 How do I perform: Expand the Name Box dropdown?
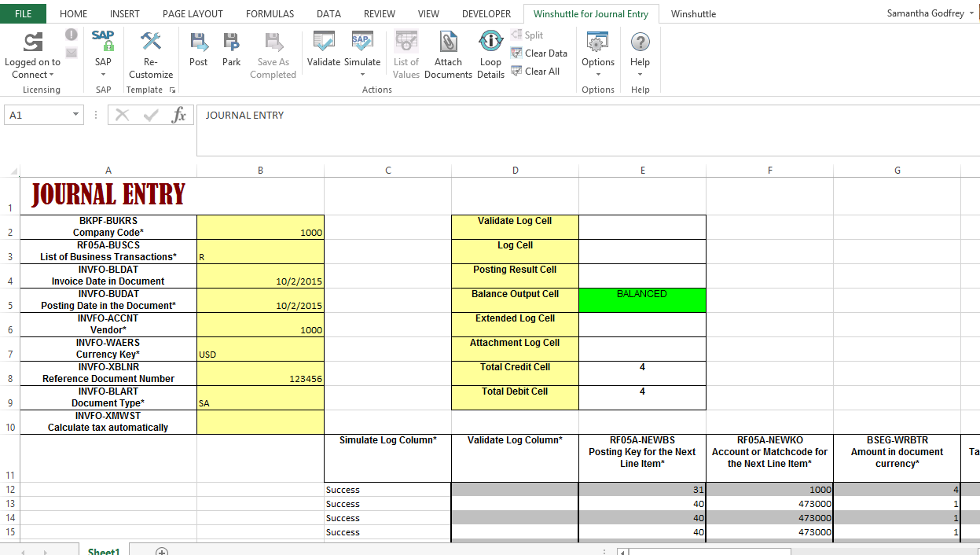point(75,115)
